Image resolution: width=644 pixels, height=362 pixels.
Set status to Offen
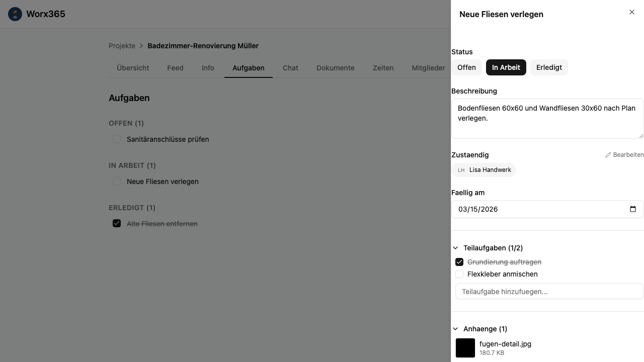pos(466,67)
